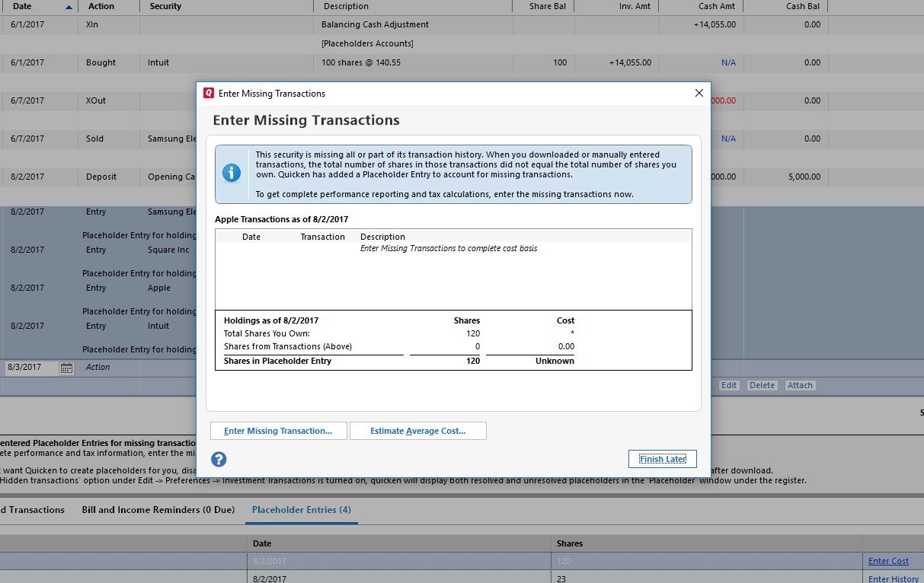Screen dimensions: 924x583
Task: Open the Enter History link
Action: click(x=893, y=578)
